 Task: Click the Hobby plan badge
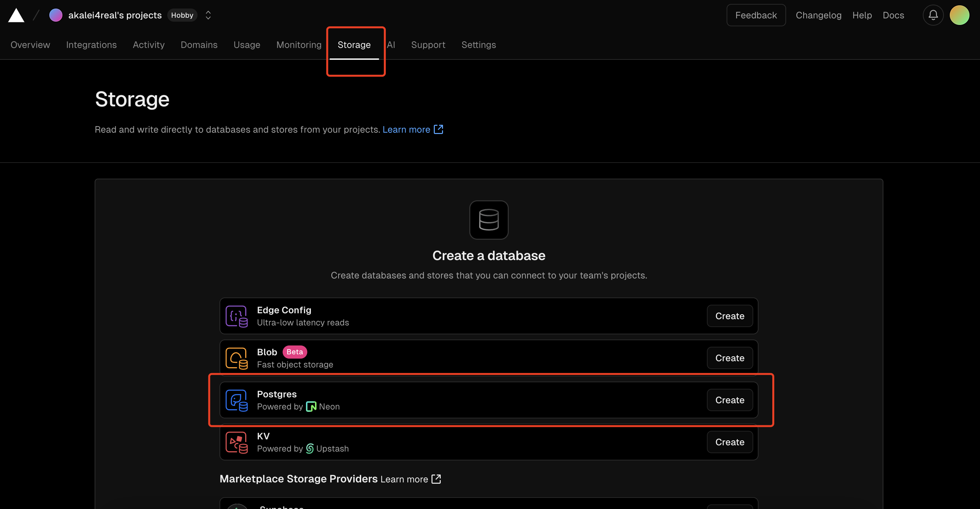[x=182, y=15]
